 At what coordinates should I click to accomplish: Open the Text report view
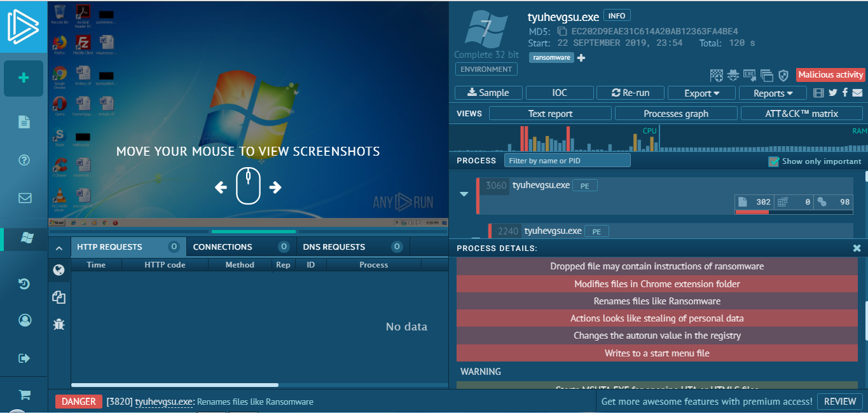550,114
